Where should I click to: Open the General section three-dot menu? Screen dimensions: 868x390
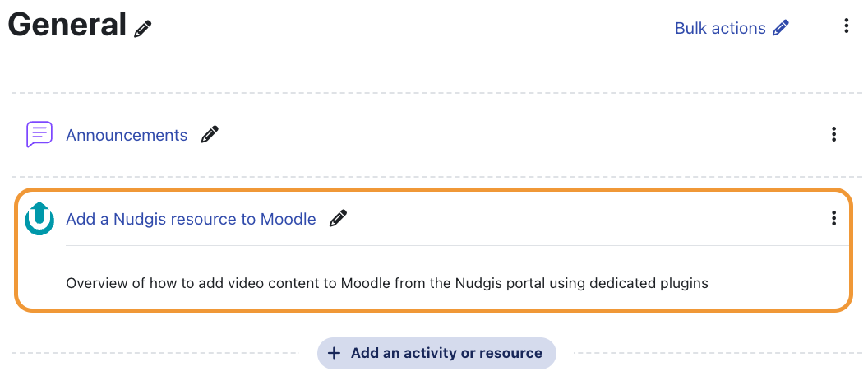click(846, 26)
